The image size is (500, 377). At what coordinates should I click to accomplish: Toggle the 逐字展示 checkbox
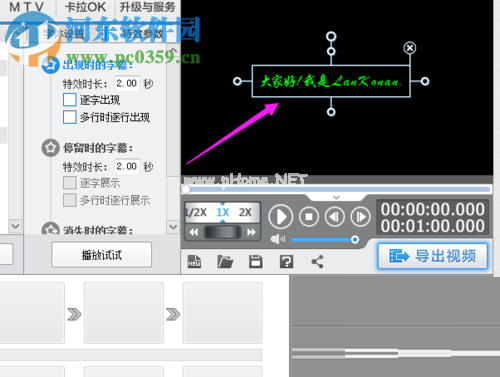pos(70,183)
